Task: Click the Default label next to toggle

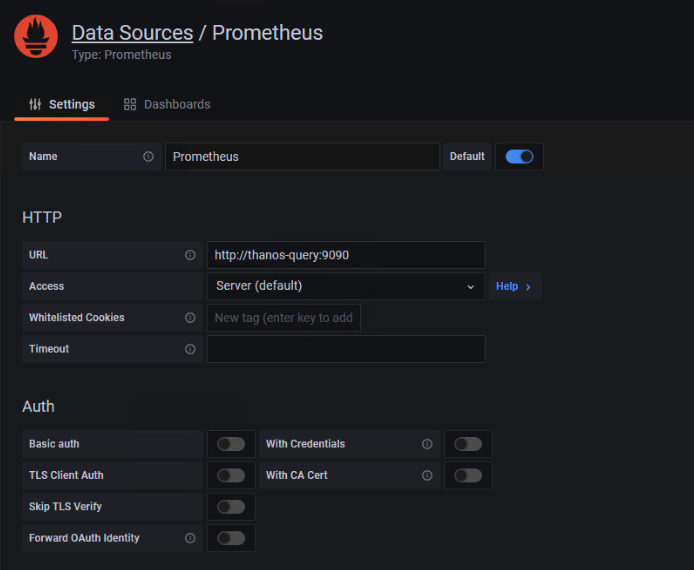Action: (x=467, y=157)
